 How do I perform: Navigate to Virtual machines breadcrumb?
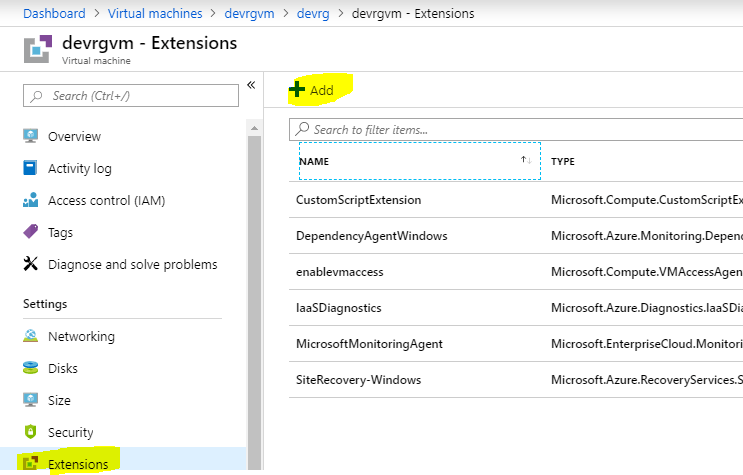[153, 13]
